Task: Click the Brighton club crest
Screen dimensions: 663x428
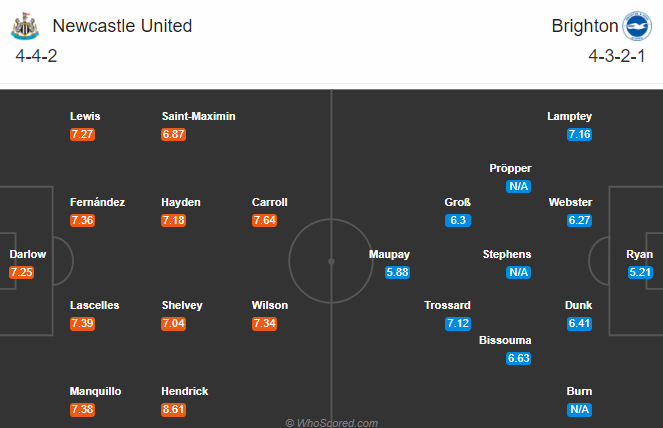Action: (637, 26)
